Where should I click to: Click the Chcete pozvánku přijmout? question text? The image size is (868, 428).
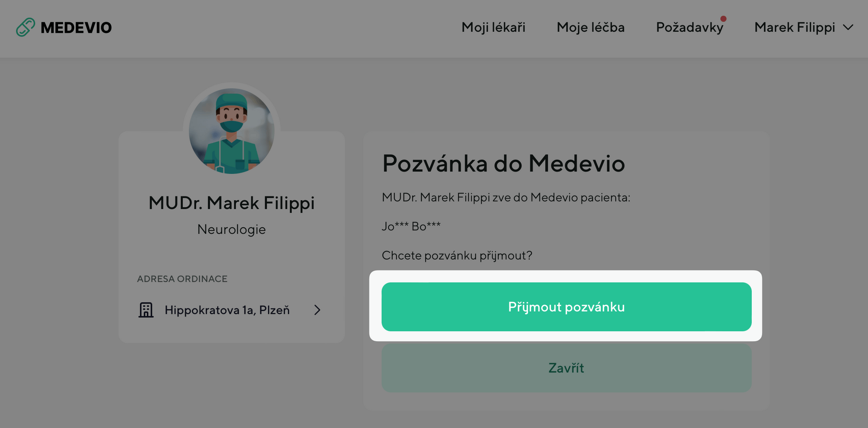pyautogui.click(x=457, y=255)
